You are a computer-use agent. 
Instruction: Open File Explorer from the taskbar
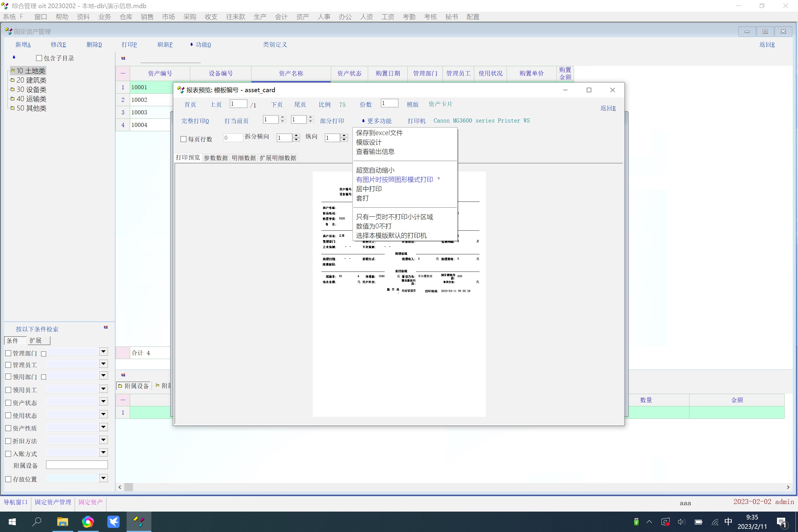pyautogui.click(x=62, y=521)
